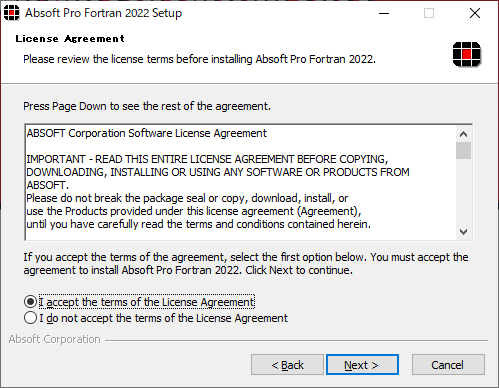Viewport: 499px width, 388px height.
Task: Click the "Absoft Corporation" branding label
Action: (x=55, y=339)
